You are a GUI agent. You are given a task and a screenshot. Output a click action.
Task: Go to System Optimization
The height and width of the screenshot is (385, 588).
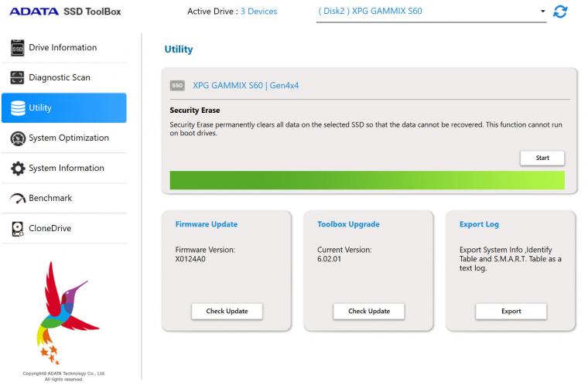pos(64,138)
